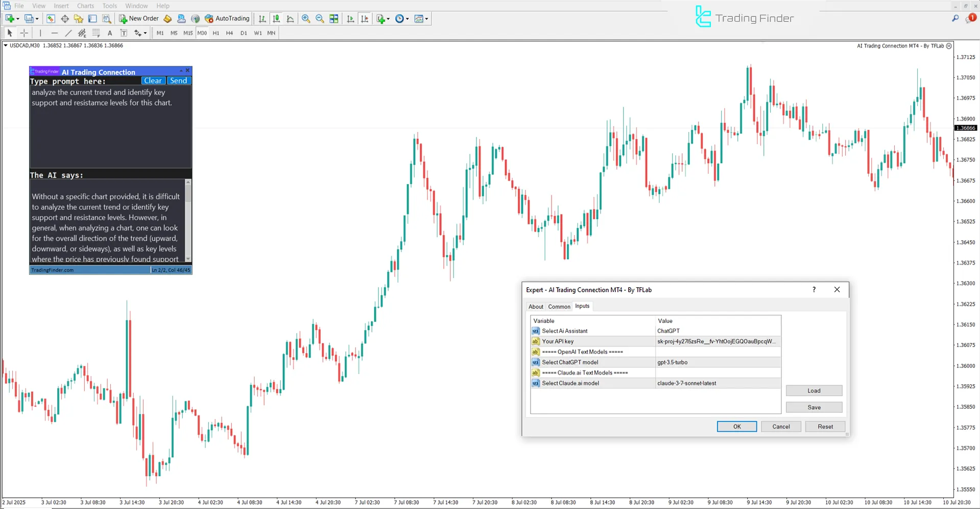The height and width of the screenshot is (509, 980).
Task: Select the Crosshair tool
Action: [24, 33]
